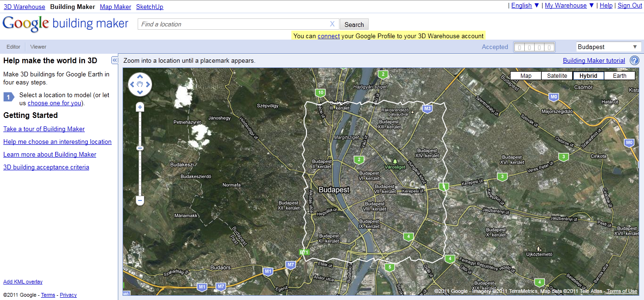Go to 3D Warehouse
This screenshot has height=300, width=644.
[x=25, y=7]
